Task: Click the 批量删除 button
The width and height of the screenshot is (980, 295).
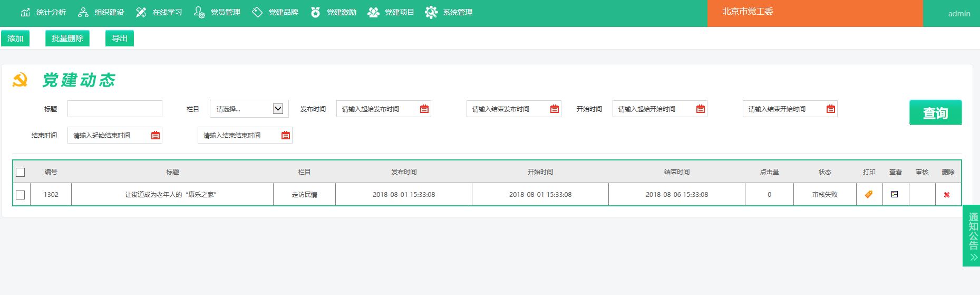Action: [67, 39]
